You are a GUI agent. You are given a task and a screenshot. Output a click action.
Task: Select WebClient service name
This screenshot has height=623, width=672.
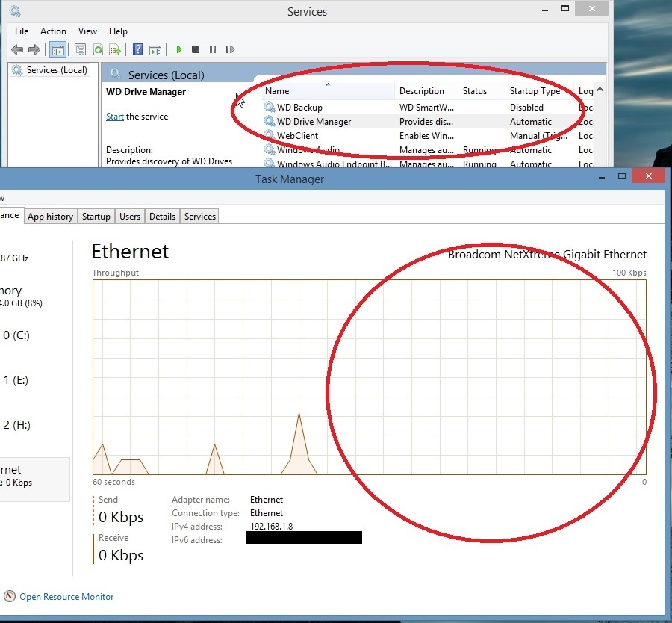[x=297, y=136]
